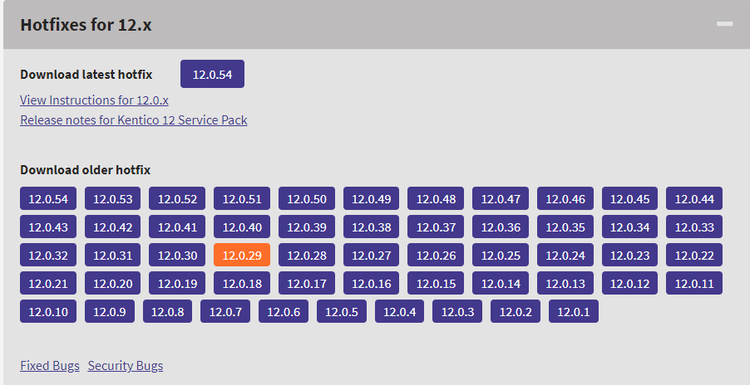Download hotfix 12.0.23
Screen dimensions: 750x385
click(x=630, y=255)
